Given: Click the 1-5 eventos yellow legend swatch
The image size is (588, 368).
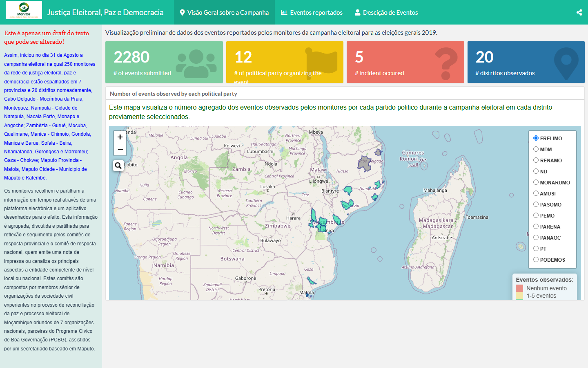Looking at the screenshot, I should [519, 296].
